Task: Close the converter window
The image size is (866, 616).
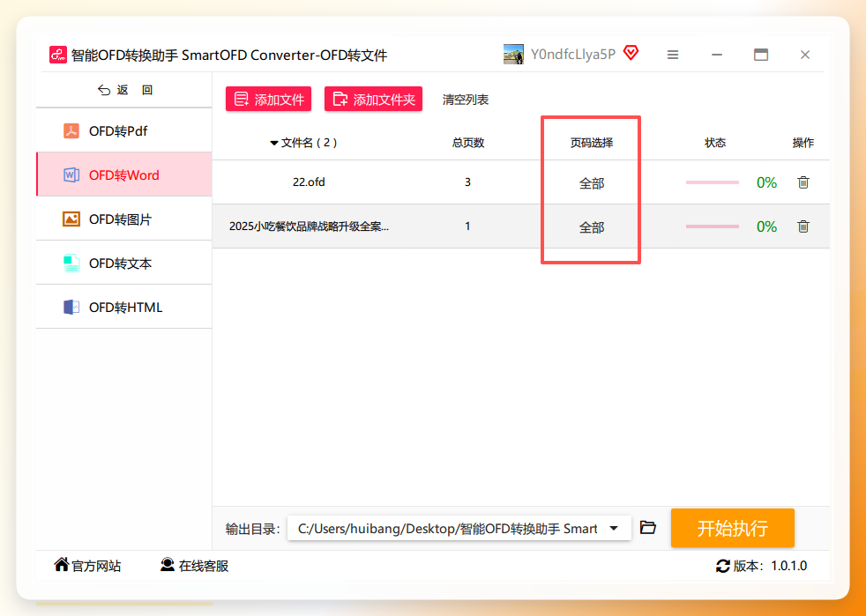Action: [x=805, y=55]
